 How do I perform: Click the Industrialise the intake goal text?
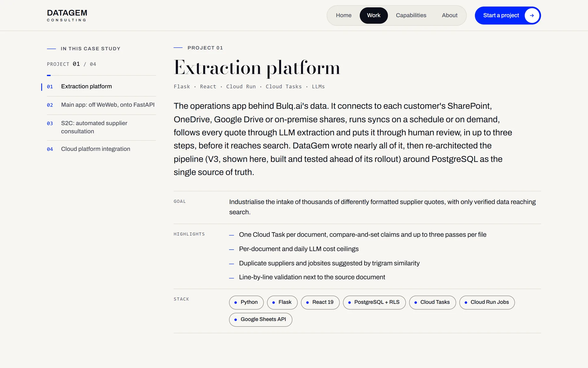click(383, 207)
